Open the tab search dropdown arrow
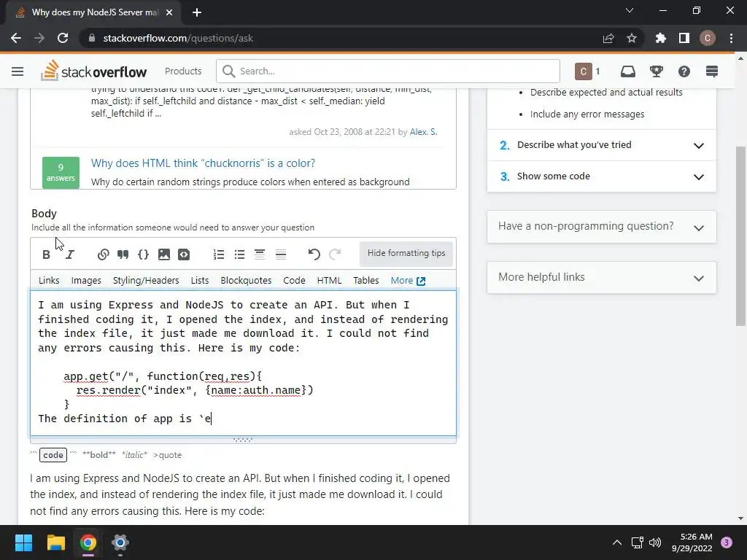The image size is (747, 560). click(630, 10)
